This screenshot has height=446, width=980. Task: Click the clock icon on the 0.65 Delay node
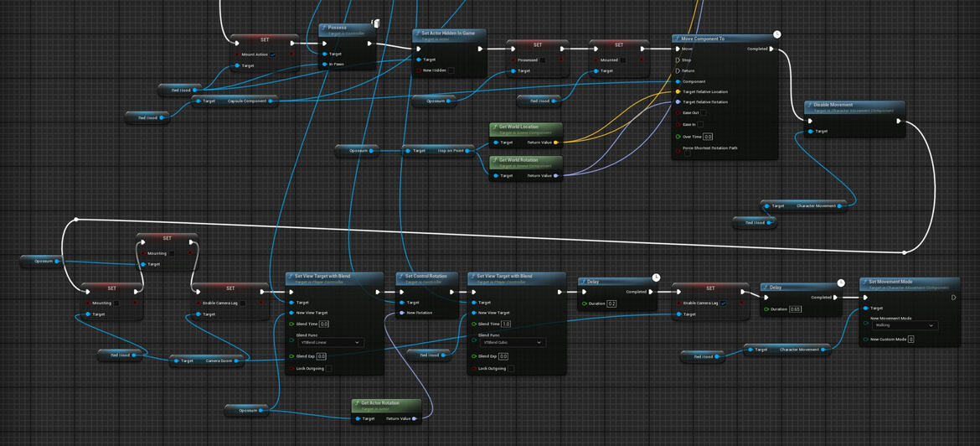[x=841, y=283]
